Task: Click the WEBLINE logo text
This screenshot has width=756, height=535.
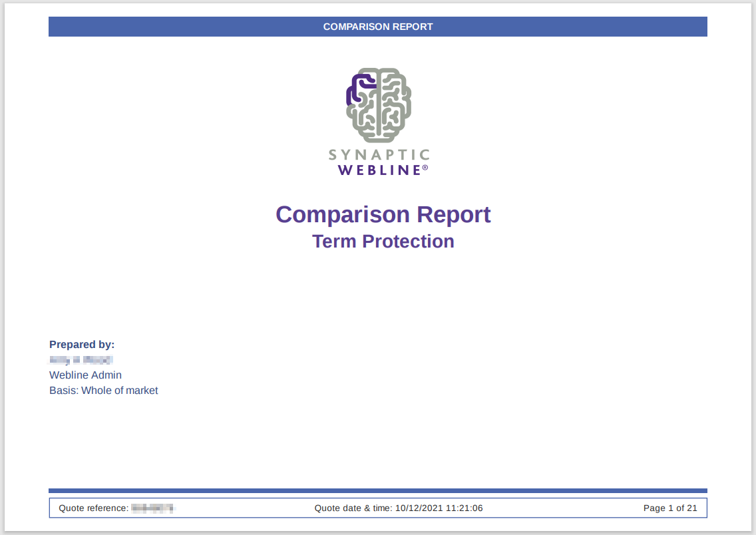Action: click(383, 170)
